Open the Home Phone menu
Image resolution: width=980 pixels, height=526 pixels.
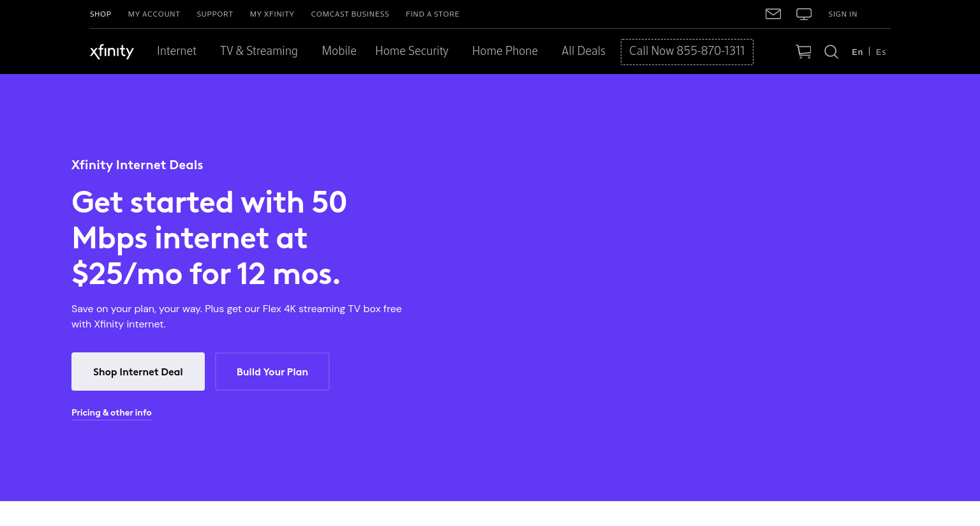pyautogui.click(x=505, y=51)
